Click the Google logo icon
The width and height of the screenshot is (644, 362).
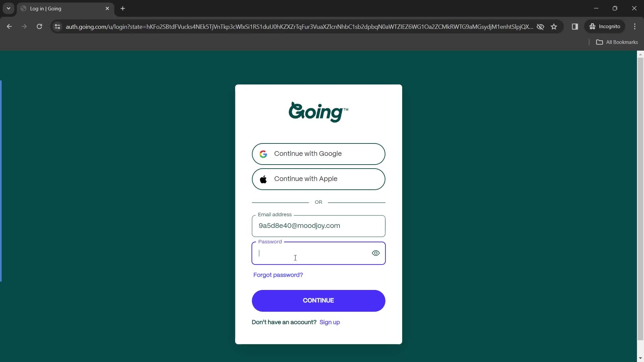264,154
